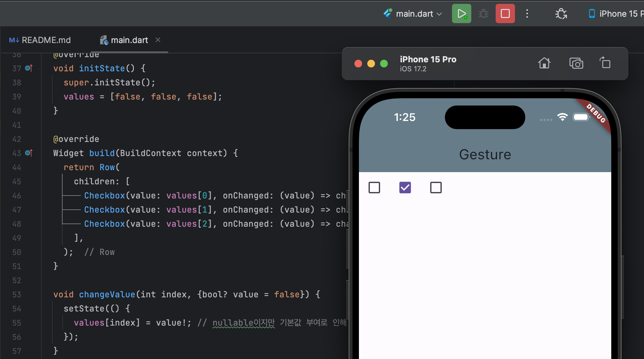Stop the running app
644x359 pixels.
(505, 14)
